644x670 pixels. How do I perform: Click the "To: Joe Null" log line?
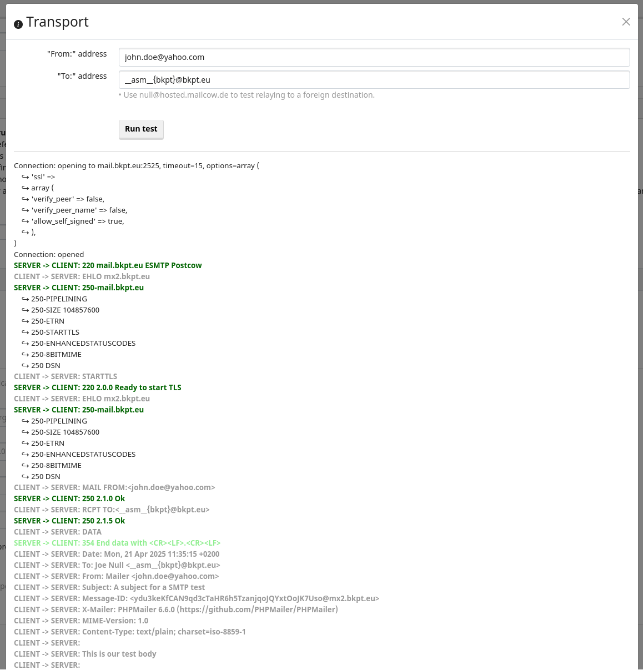point(117,565)
